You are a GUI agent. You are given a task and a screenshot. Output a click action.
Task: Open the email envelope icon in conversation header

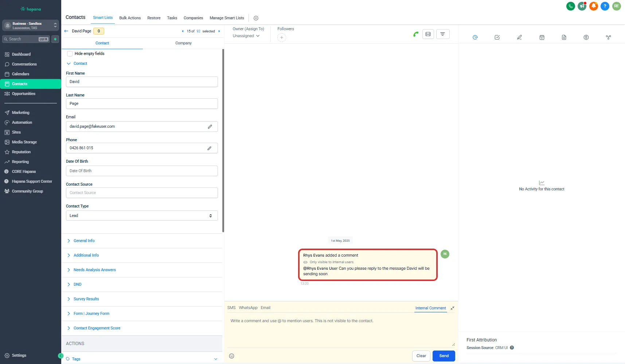tap(428, 34)
